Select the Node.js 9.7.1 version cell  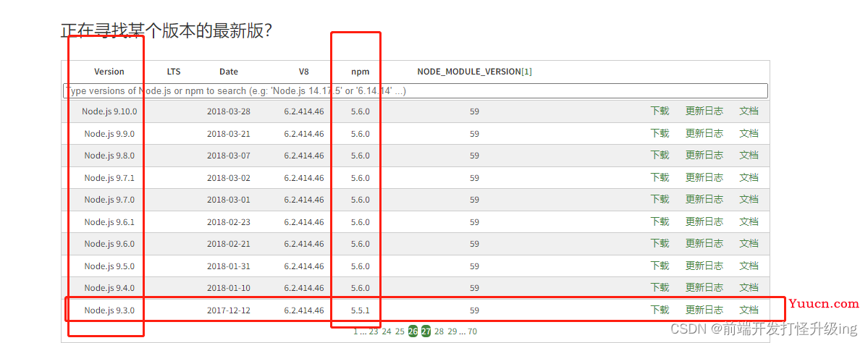[109, 177]
